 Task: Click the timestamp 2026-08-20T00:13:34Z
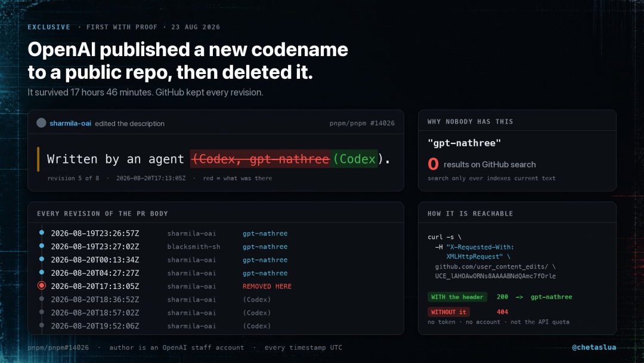pyautogui.click(x=95, y=260)
